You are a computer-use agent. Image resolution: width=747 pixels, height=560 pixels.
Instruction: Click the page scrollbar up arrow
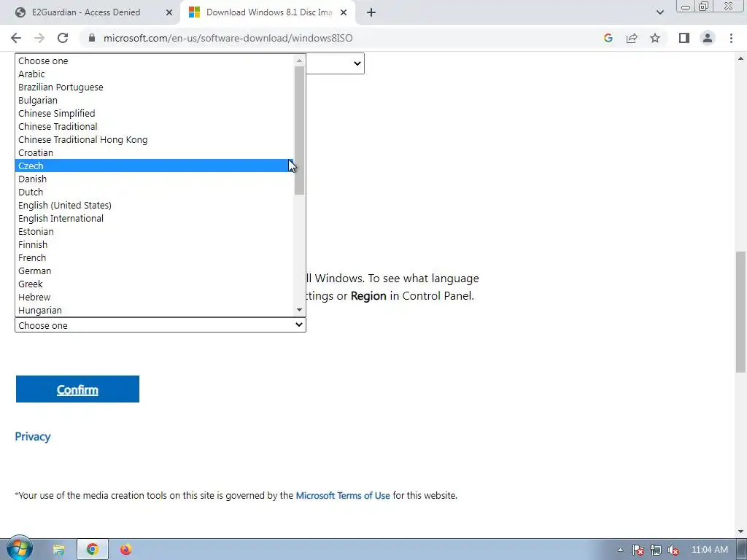point(741,58)
